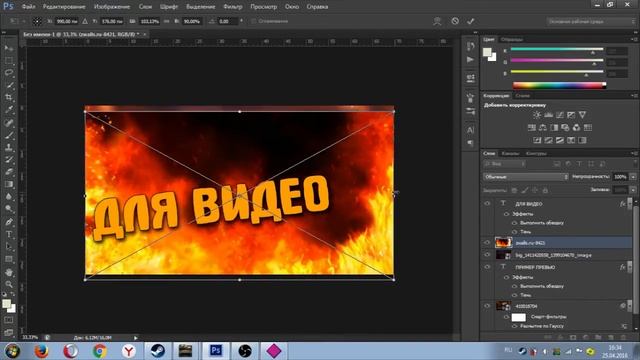Cancel the transform with the circle-slash icon
This screenshot has height=360, width=640.
click(x=455, y=21)
